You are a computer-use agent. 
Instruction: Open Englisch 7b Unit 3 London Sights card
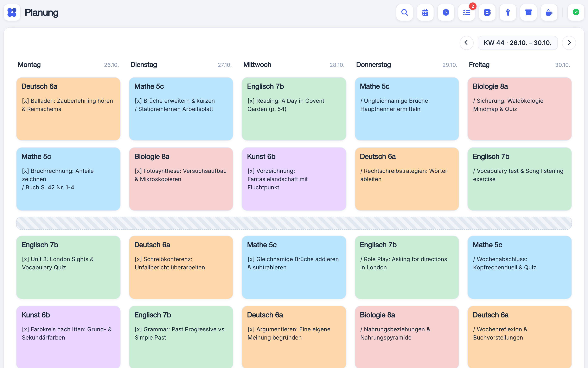point(68,267)
